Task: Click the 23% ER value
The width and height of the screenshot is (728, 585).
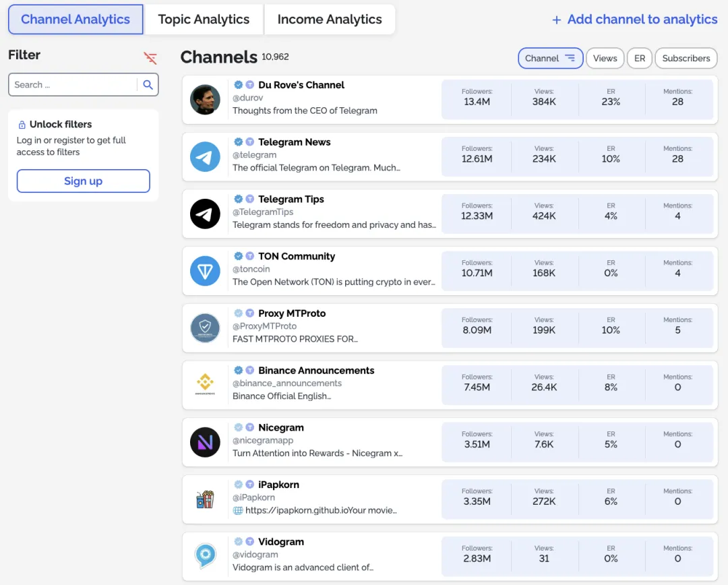Action: [611, 102]
